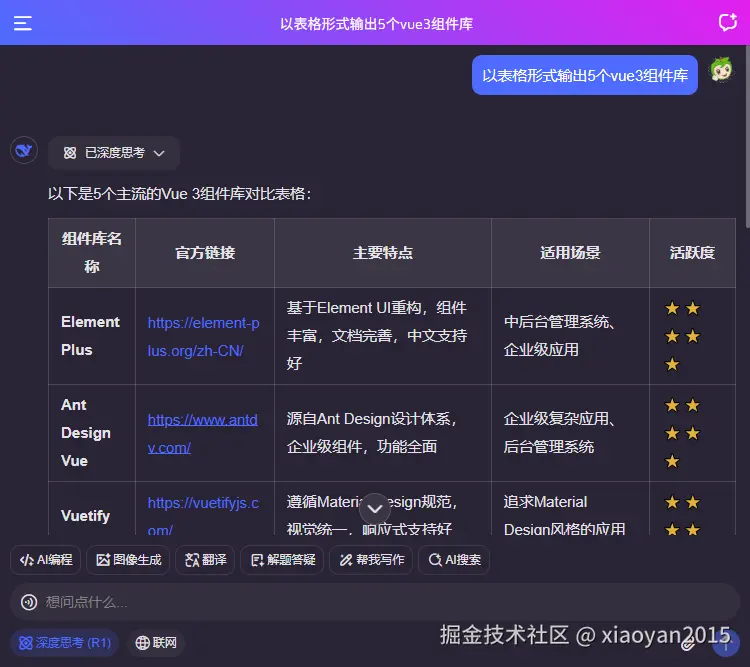Jump to bottom with the round down-arrow button

tap(375, 509)
